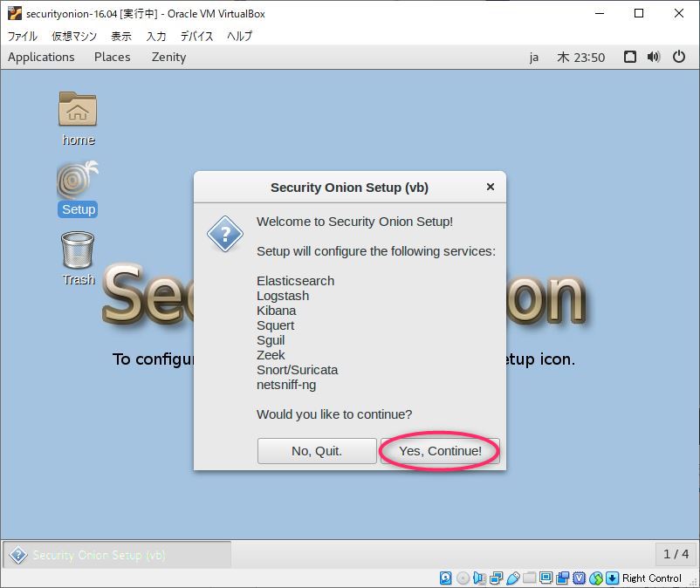Image resolution: width=700 pixels, height=588 pixels.
Task: Open the Zenity menu
Action: pos(168,57)
